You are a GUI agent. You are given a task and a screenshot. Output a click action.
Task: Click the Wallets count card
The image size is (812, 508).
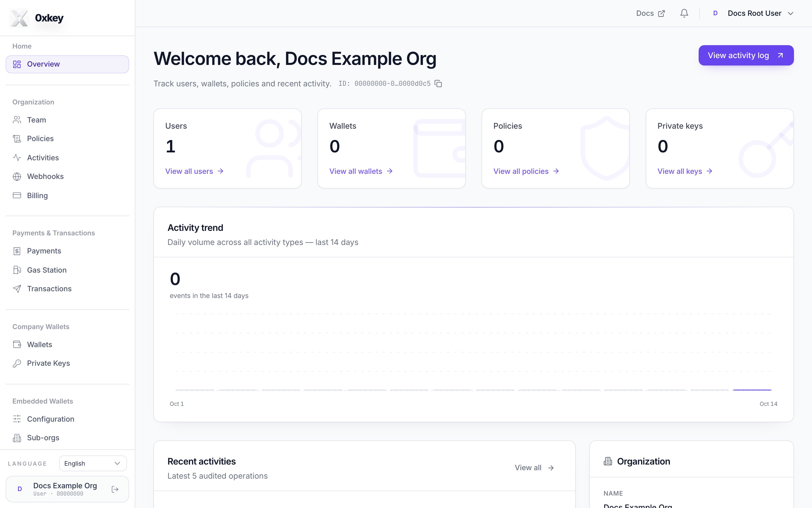click(392, 148)
